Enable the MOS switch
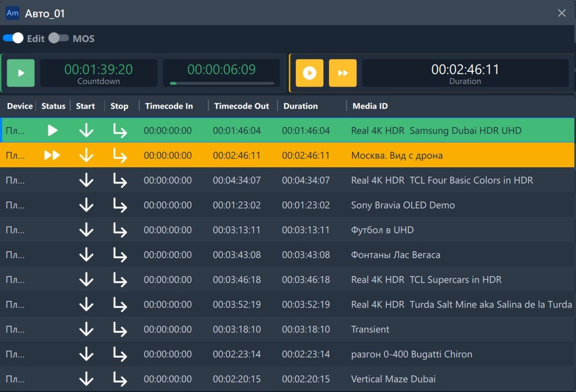The width and height of the screenshot is (576, 392). coord(59,38)
